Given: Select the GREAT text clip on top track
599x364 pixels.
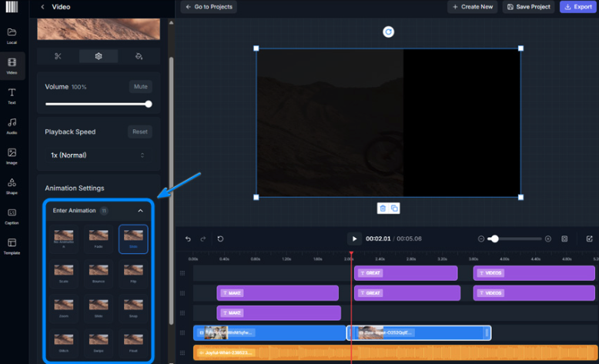Looking at the screenshot, I should click(x=406, y=273).
